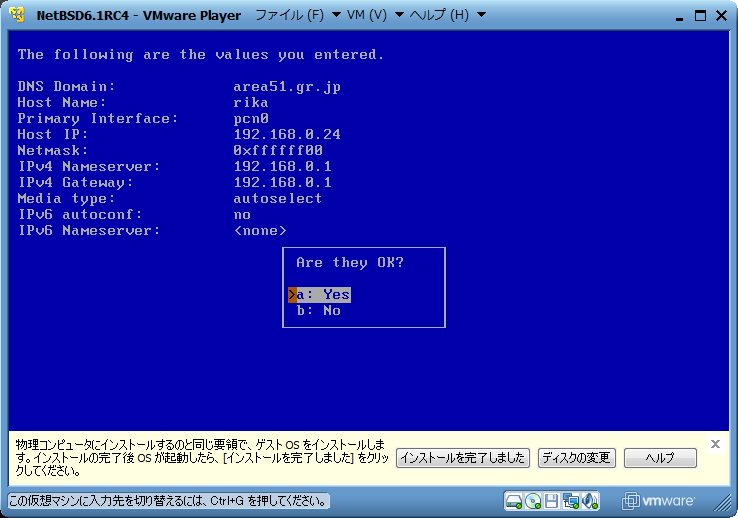Click the ディスクの変更 button
The image size is (738, 518).
pos(577,458)
